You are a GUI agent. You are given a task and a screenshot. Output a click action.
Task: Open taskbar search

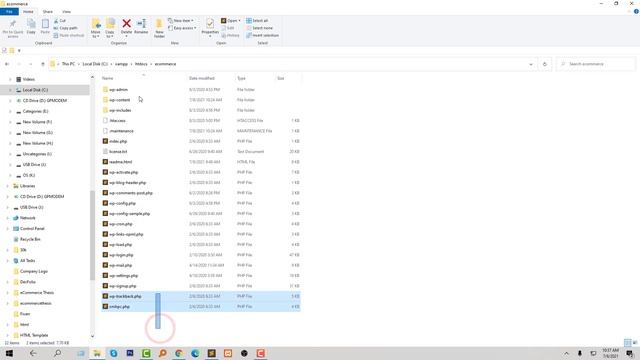(x=58, y=353)
